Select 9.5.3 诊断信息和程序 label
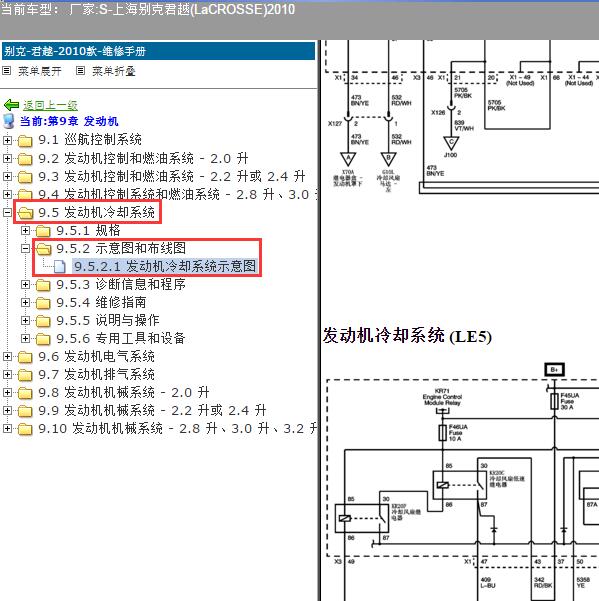599x601 pixels. pos(121,284)
